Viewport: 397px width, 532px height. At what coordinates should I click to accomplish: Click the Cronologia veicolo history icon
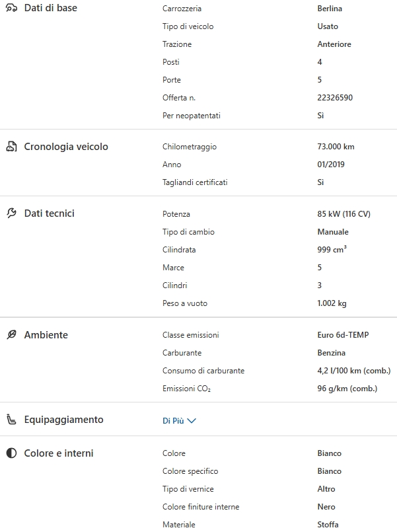coord(11,147)
